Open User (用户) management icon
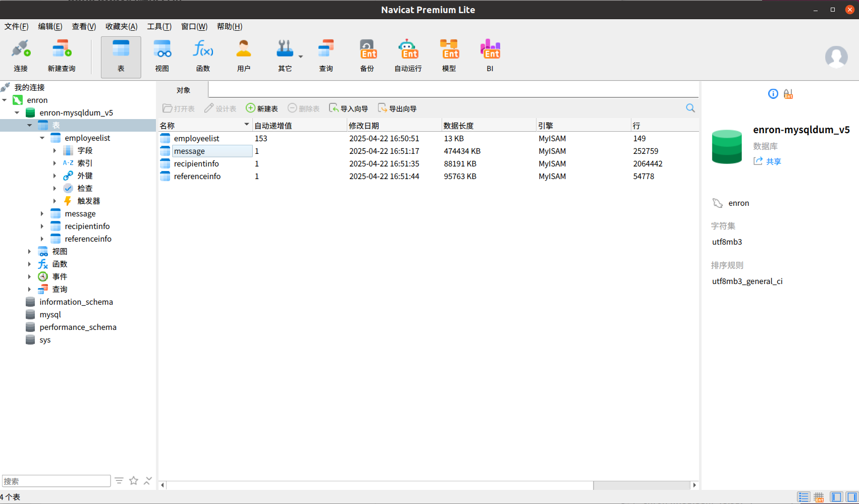Viewport: 859px width, 504px height. pos(244,56)
